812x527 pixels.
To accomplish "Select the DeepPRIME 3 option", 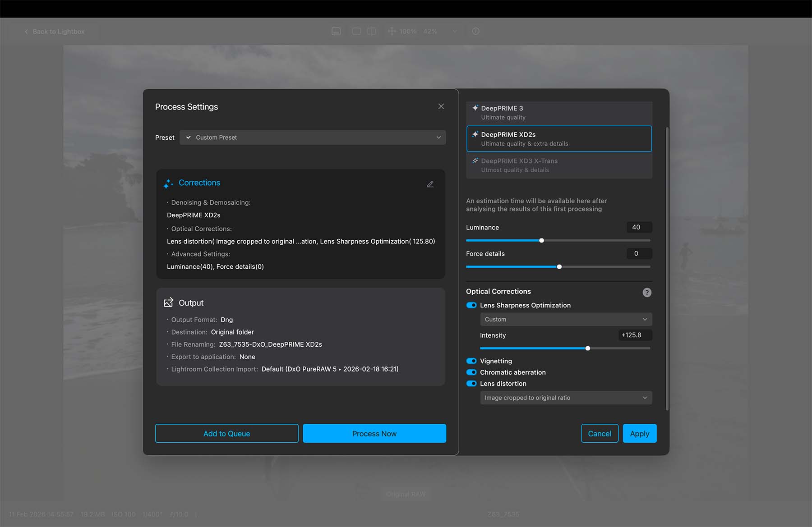I will 558,113.
